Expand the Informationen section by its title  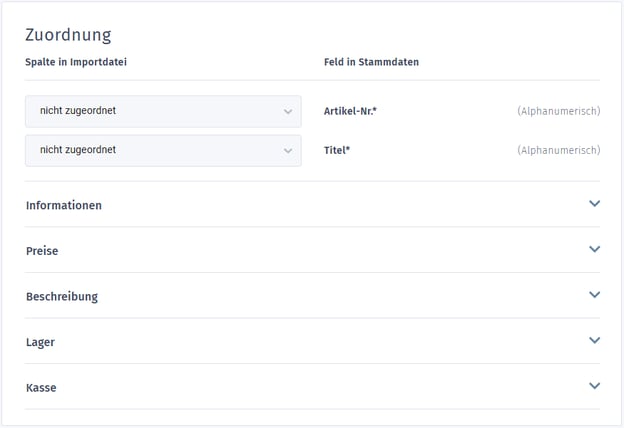tap(64, 205)
